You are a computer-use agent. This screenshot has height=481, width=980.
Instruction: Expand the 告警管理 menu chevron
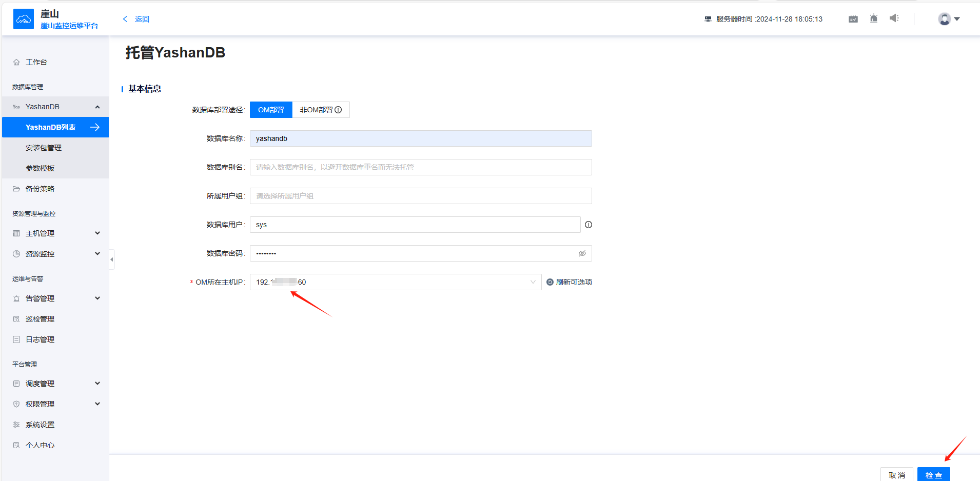(x=97, y=298)
